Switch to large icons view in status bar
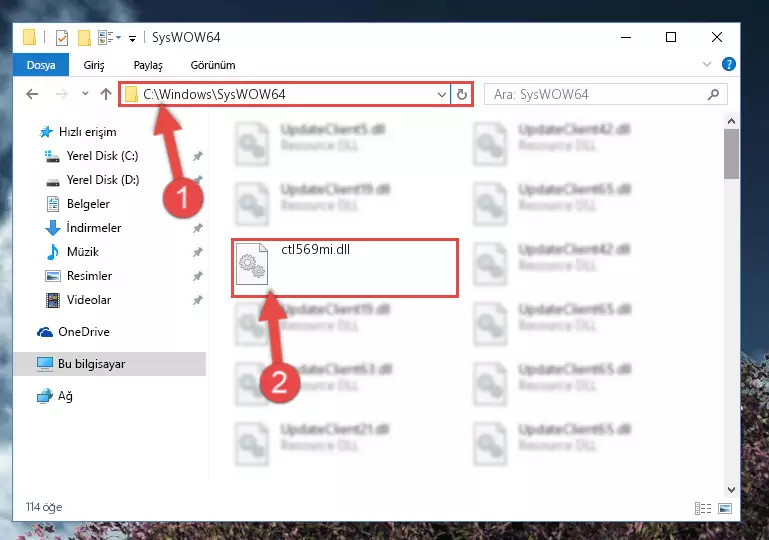 coord(725,509)
